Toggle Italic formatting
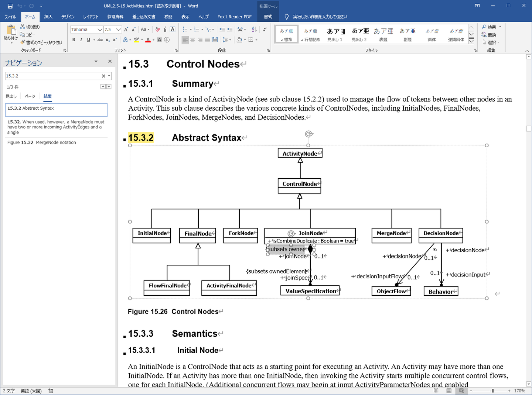532x395 pixels. 81,40
